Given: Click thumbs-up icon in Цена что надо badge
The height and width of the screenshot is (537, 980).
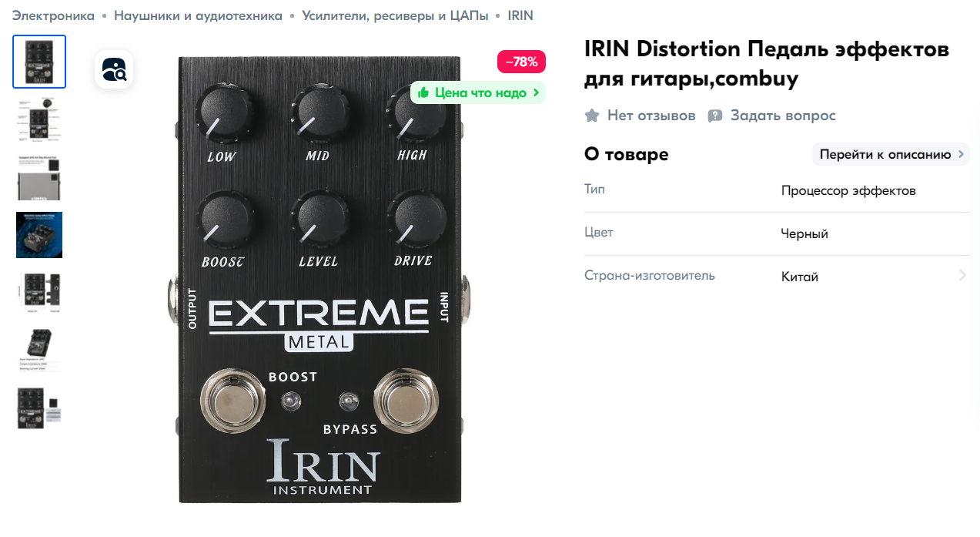Looking at the screenshot, I should pyautogui.click(x=423, y=92).
